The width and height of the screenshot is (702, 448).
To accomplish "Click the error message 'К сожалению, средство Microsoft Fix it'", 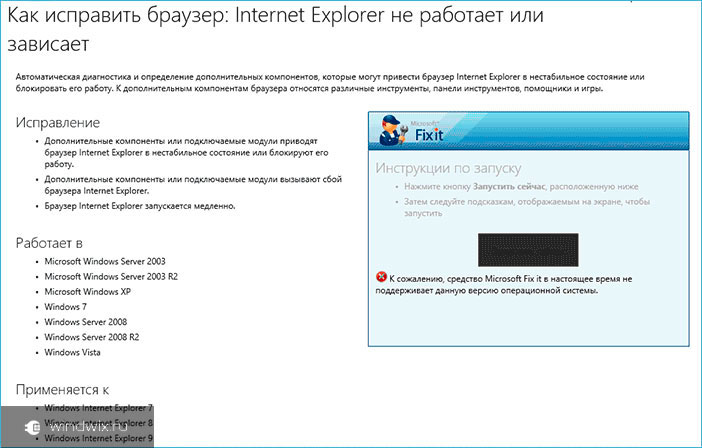I will 504,285.
